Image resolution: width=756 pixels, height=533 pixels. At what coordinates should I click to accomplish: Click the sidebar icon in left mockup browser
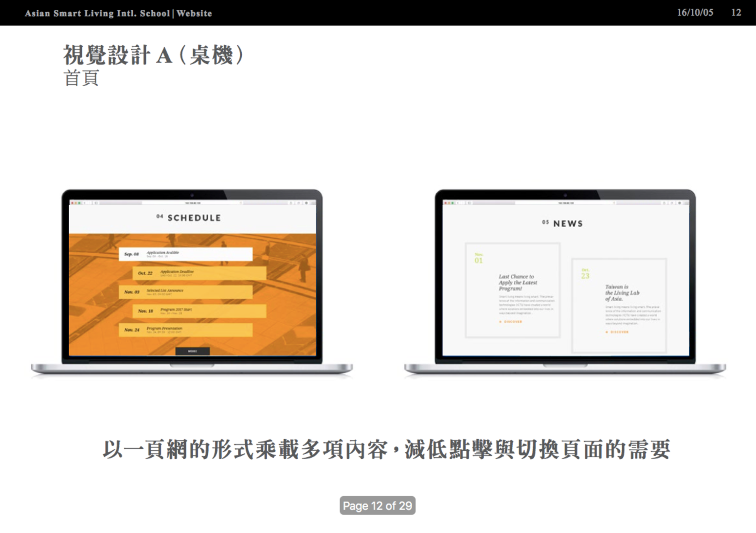(96, 203)
